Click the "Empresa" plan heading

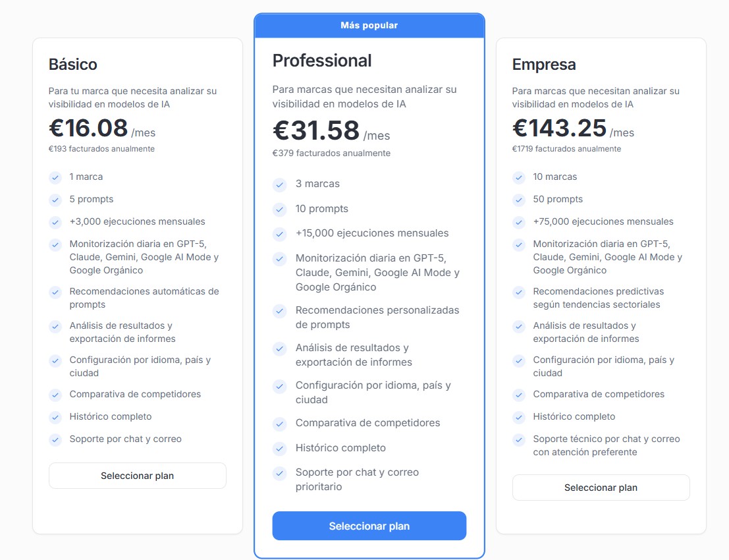[x=544, y=65]
